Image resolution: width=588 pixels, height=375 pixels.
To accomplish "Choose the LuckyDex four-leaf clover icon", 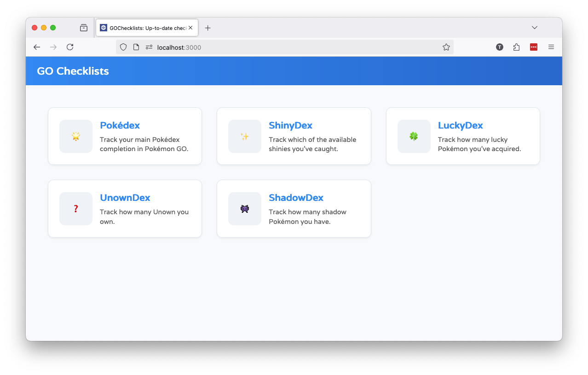I will coord(414,136).
